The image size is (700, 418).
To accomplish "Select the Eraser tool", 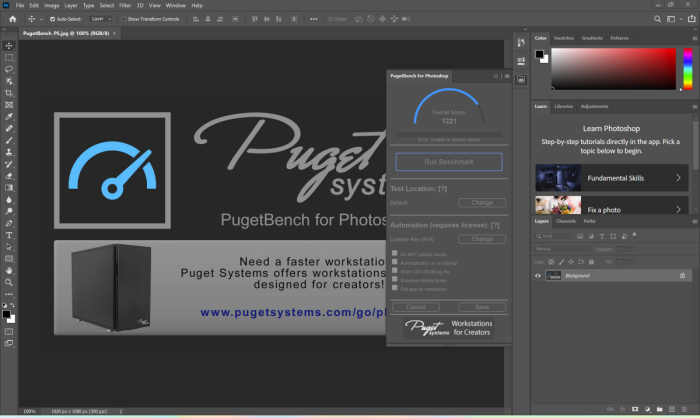I will pyautogui.click(x=9, y=176).
